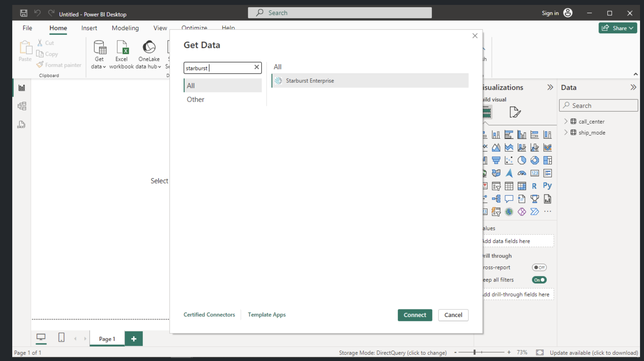The width and height of the screenshot is (644, 361).
Task: Choose the pie chart visual icon
Action: point(522,160)
